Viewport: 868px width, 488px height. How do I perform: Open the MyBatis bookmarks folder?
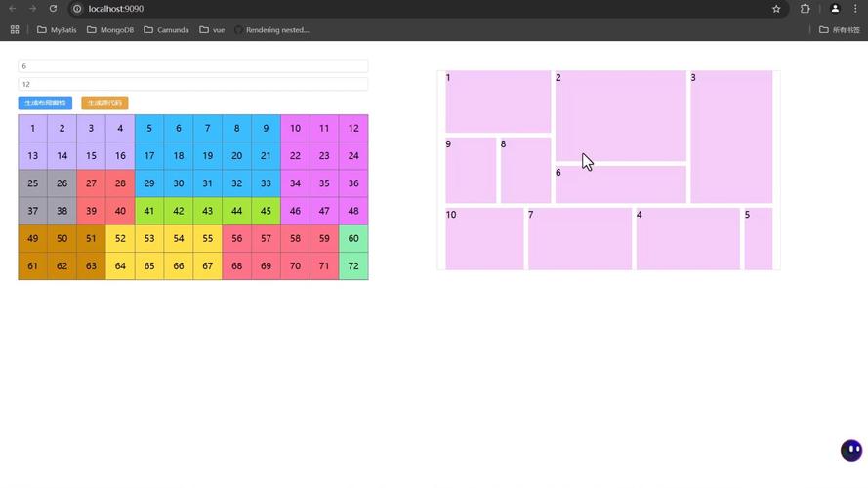(57, 30)
